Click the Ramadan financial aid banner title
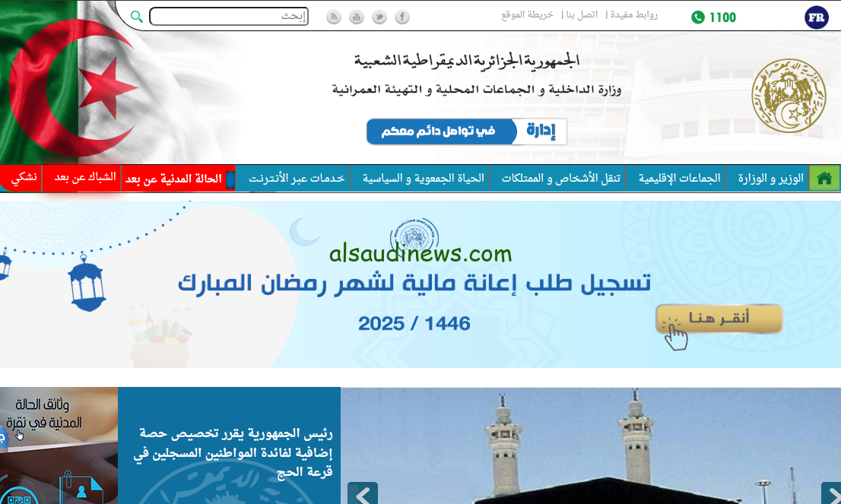Viewport: 841px width, 504px height. [414, 283]
